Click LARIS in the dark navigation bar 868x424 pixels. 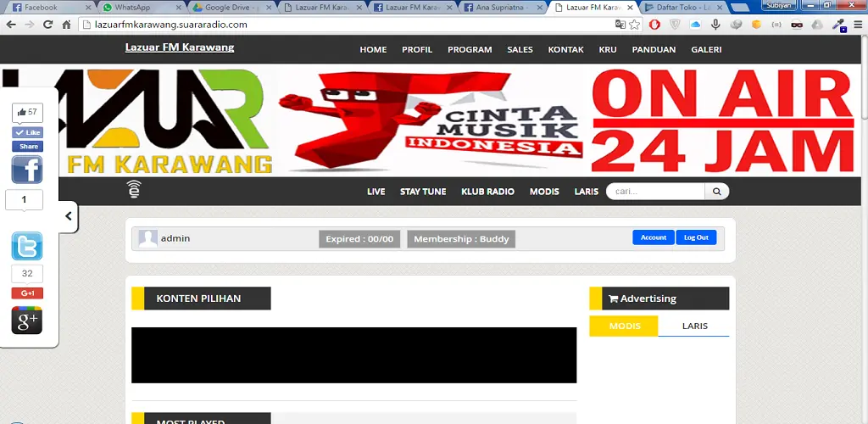587,192
